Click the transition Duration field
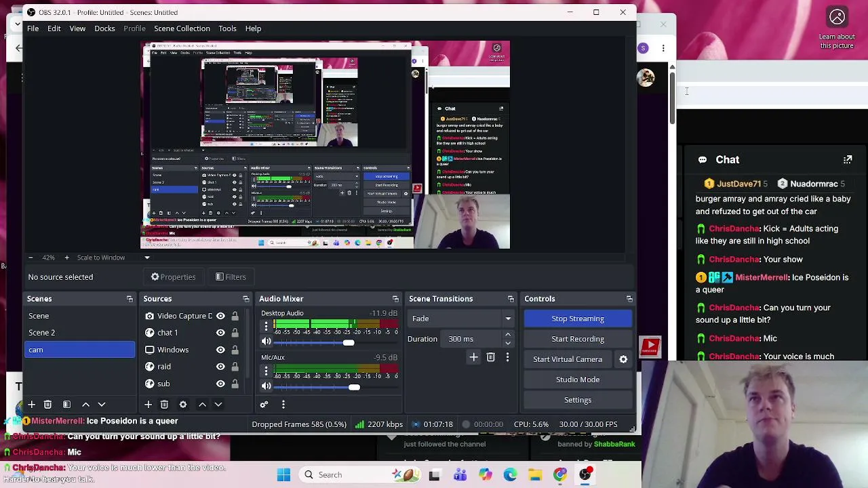The height and width of the screenshot is (488, 868). click(472, 339)
